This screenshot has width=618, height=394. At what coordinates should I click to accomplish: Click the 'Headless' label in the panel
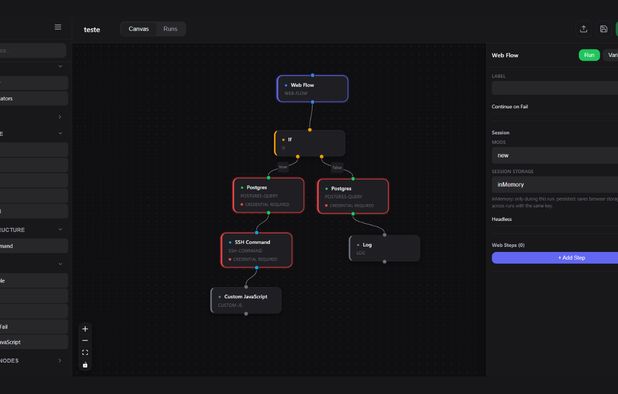pyautogui.click(x=502, y=219)
